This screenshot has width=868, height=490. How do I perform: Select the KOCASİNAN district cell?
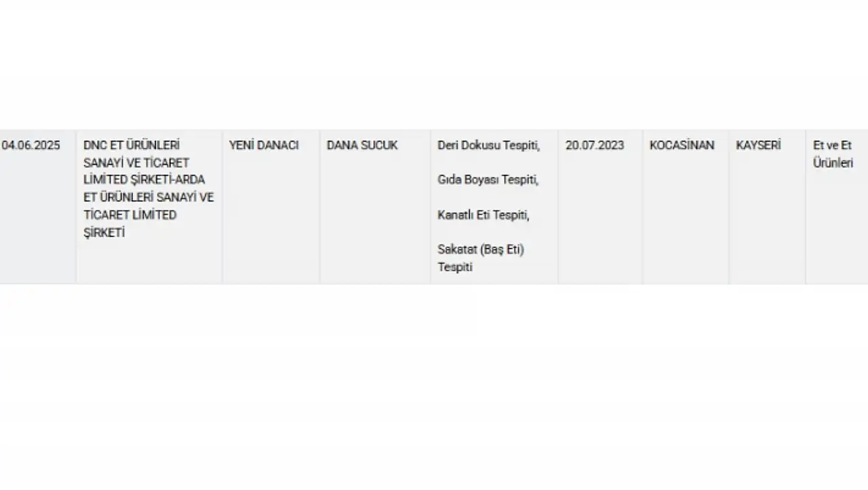[x=686, y=207]
